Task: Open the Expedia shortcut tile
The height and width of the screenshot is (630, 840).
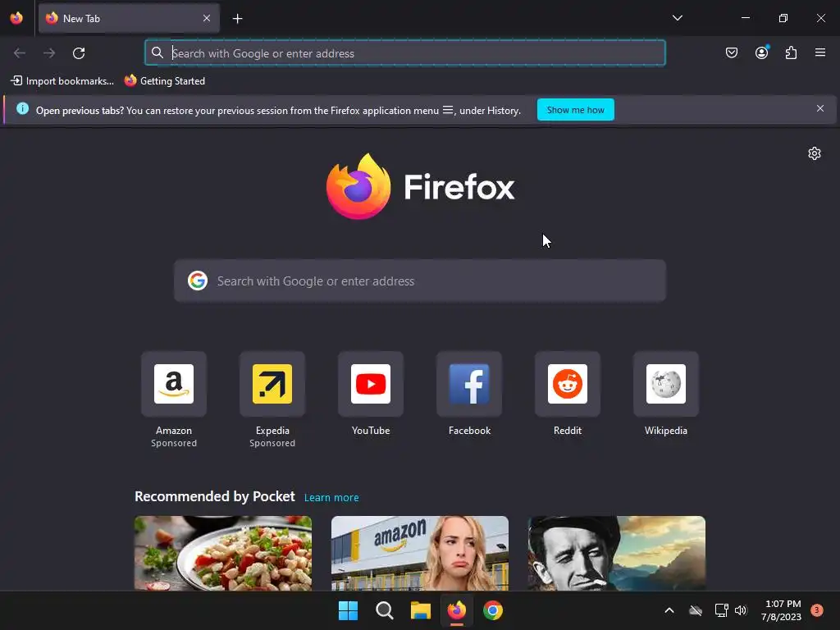Action: point(272,384)
